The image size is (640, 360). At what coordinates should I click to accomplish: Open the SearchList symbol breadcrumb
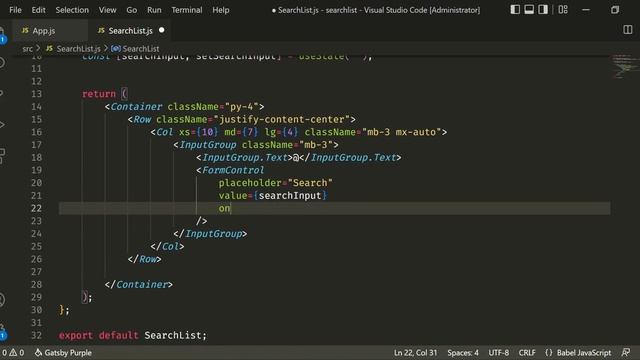click(141, 49)
